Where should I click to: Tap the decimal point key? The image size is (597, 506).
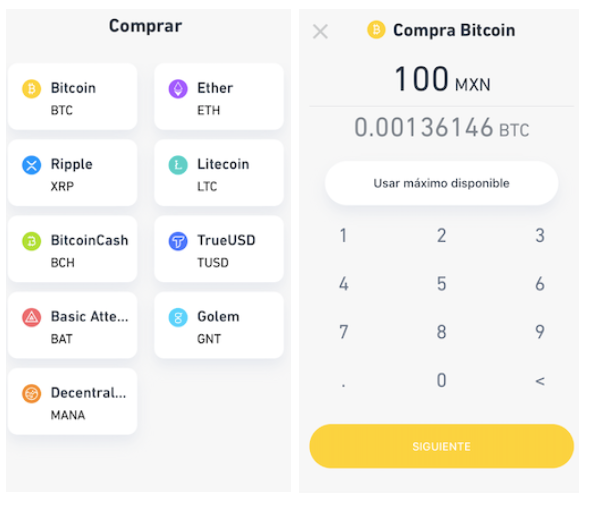pyautogui.click(x=343, y=385)
